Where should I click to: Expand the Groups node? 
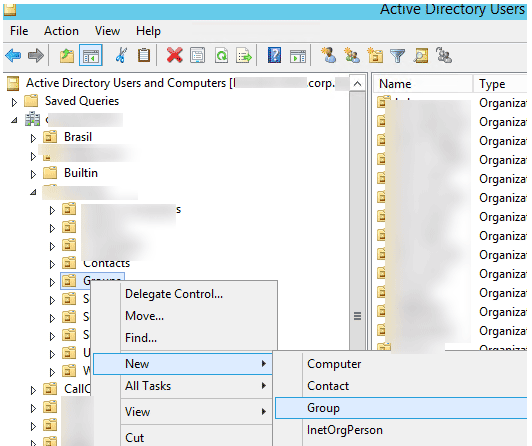coord(52,282)
